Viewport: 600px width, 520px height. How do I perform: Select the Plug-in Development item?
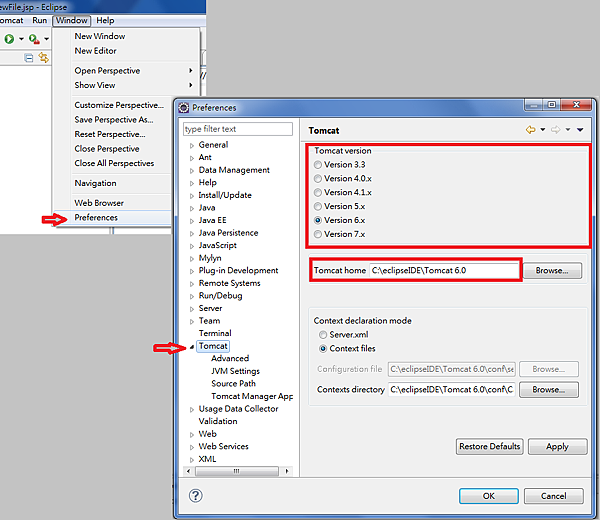[238, 271]
